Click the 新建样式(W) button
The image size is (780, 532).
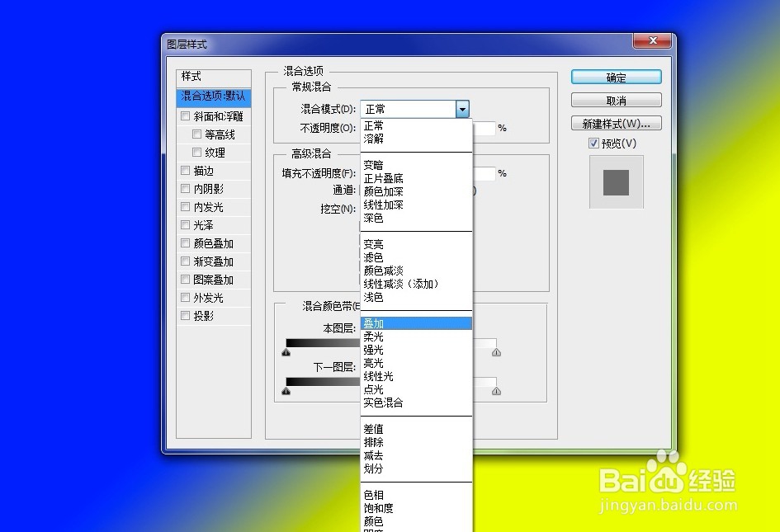pos(616,122)
